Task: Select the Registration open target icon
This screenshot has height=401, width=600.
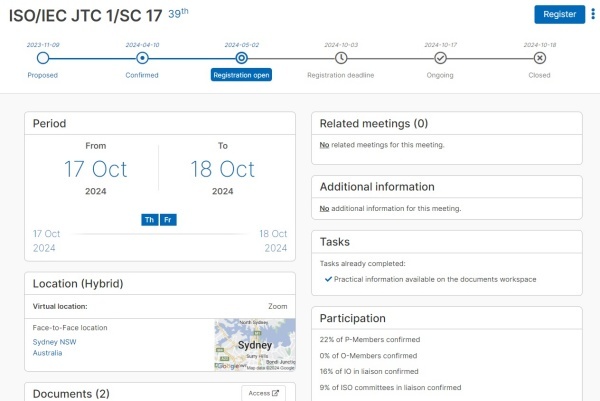Action: [x=241, y=58]
